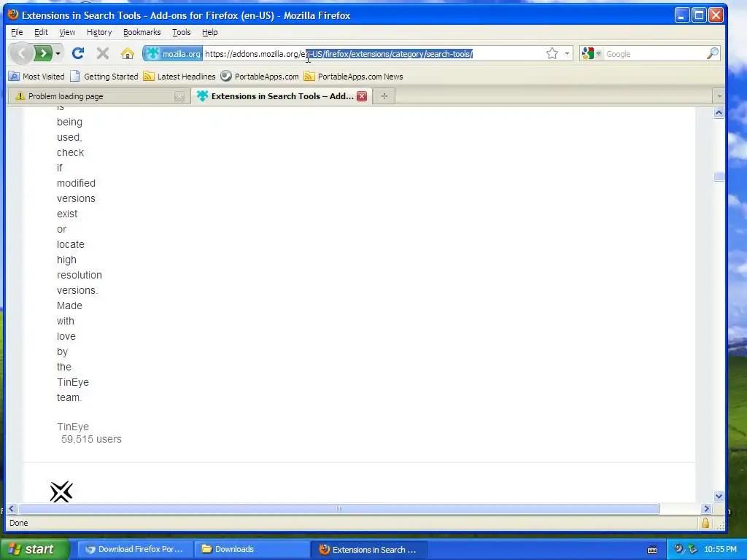Bookmark this page with the star icon
The image size is (747, 560).
[x=551, y=53]
